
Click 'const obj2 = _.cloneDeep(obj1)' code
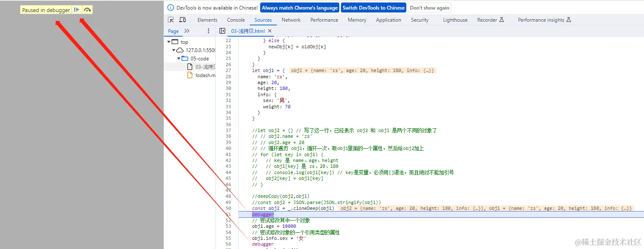pos(293,208)
